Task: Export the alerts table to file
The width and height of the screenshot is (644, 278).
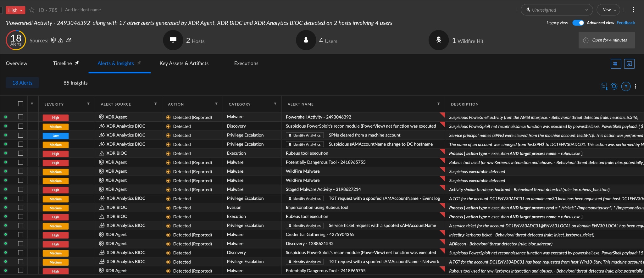Action: (604, 86)
